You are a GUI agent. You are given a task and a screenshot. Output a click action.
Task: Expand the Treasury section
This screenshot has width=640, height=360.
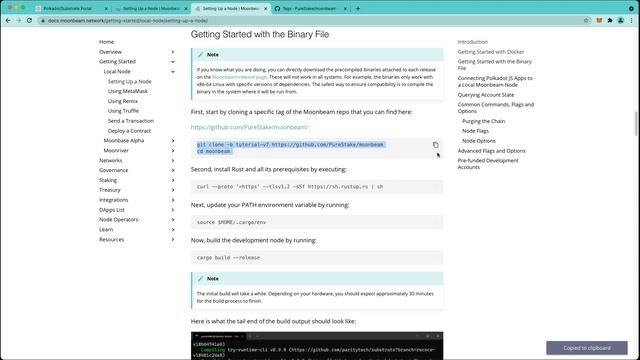coord(173,190)
